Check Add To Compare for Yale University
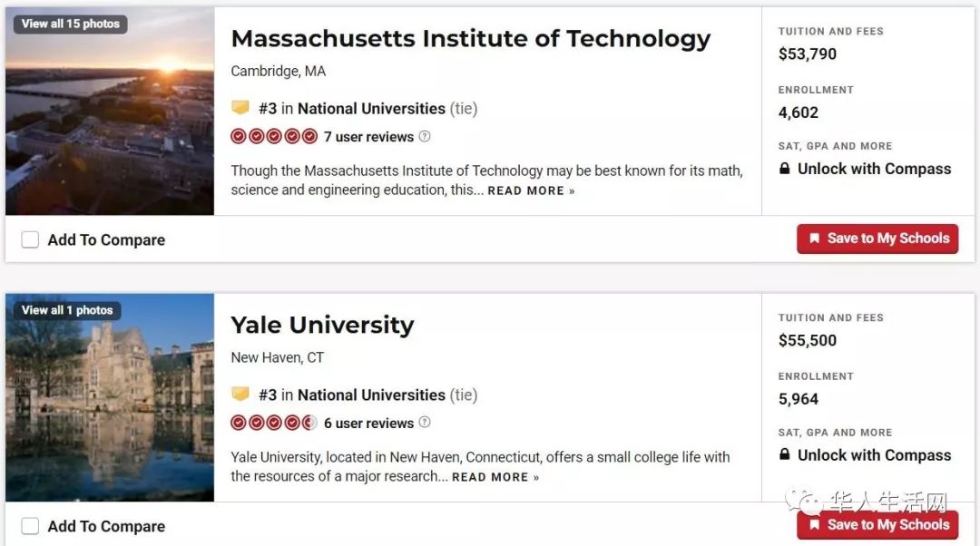 click(30, 526)
